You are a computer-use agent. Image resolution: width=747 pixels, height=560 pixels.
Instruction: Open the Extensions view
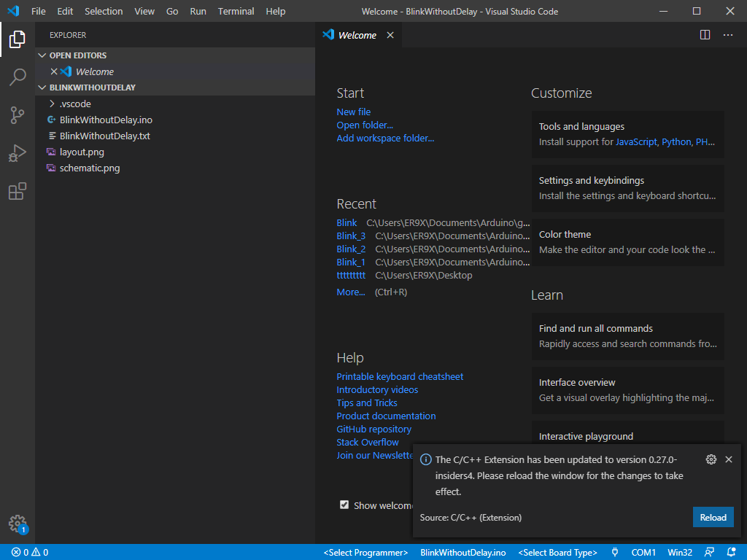pyautogui.click(x=18, y=192)
